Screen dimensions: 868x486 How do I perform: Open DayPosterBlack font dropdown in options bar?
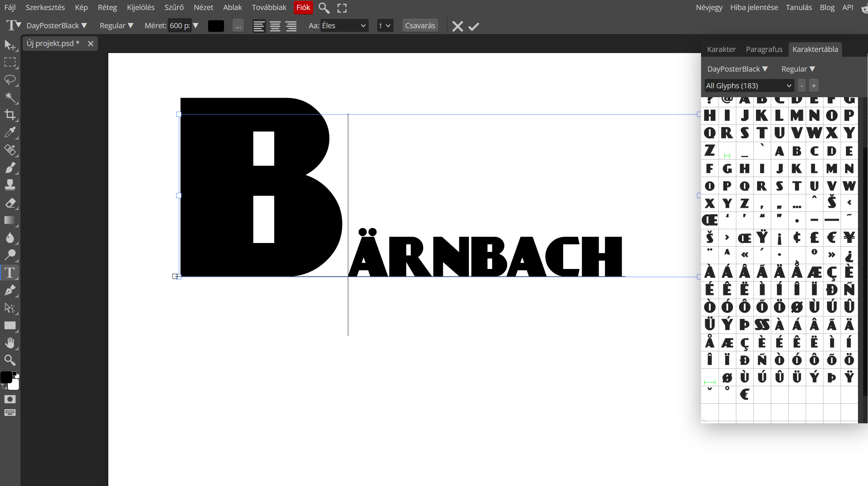coord(57,26)
